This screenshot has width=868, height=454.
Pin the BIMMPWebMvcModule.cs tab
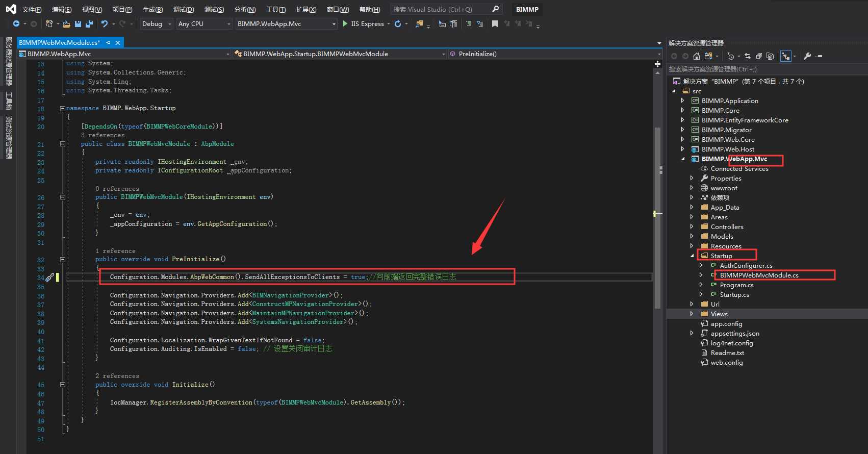click(108, 43)
